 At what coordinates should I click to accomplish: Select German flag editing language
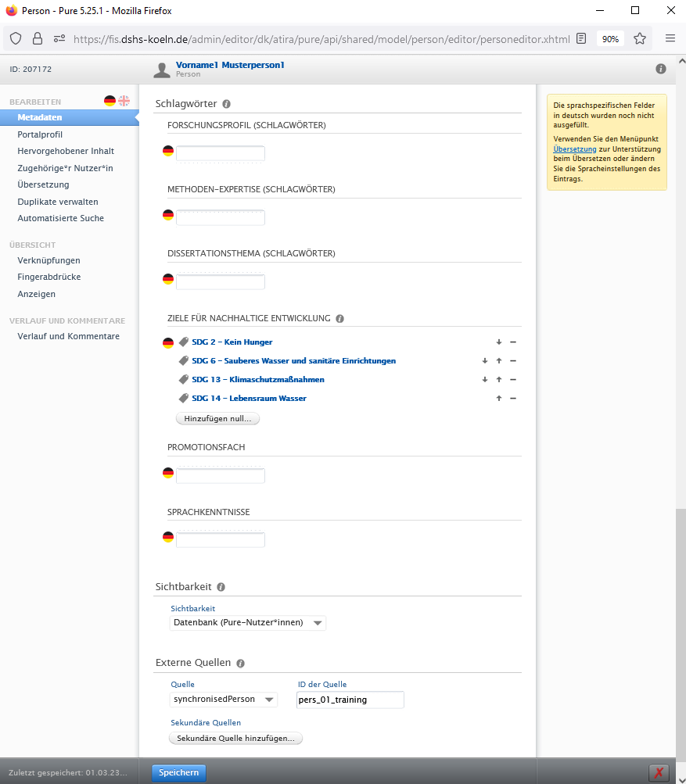coord(110,101)
